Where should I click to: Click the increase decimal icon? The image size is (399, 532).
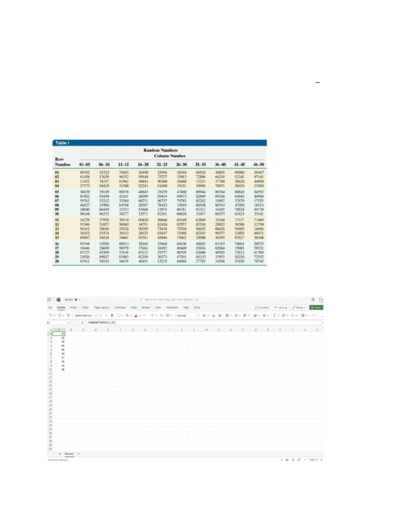[220, 315]
